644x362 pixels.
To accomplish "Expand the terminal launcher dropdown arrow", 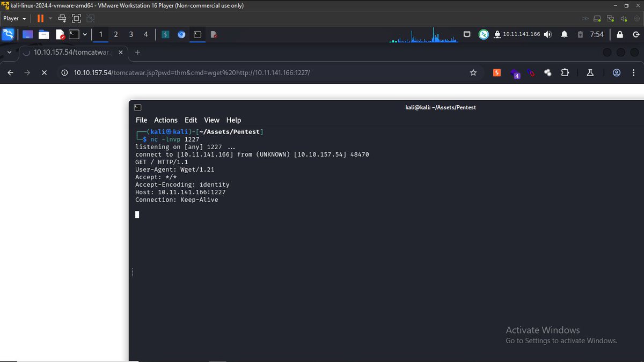I will click(84, 35).
